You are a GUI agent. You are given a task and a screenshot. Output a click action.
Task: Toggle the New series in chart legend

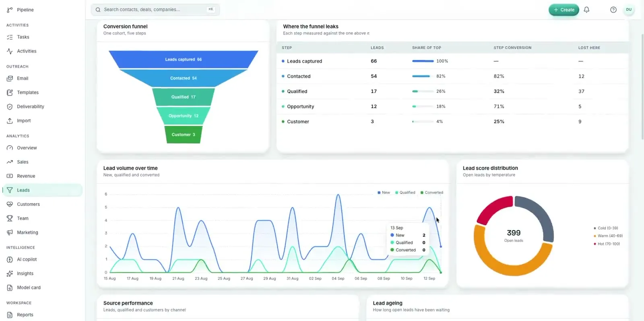point(384,193)
